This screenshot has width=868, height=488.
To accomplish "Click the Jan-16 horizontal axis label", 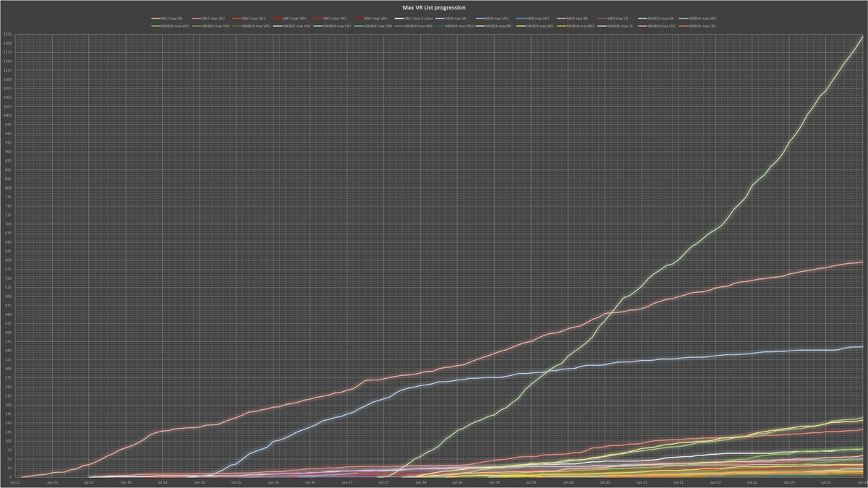I will [272, 481].
